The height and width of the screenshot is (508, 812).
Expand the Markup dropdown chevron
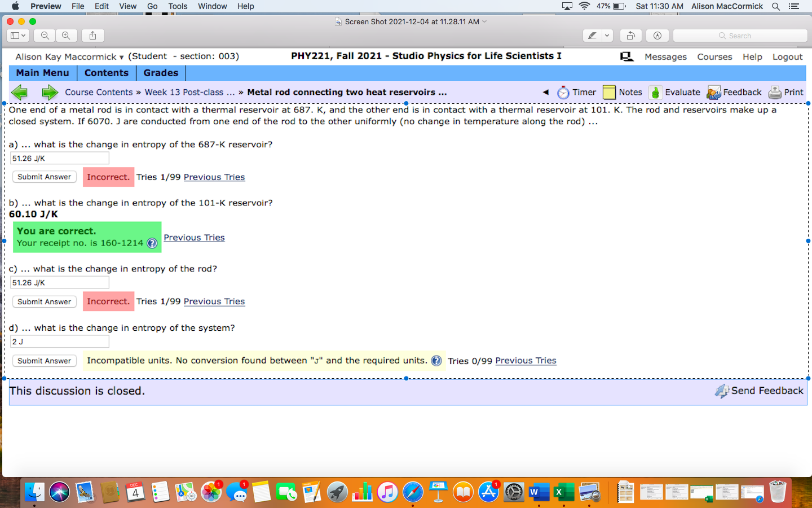607,35
